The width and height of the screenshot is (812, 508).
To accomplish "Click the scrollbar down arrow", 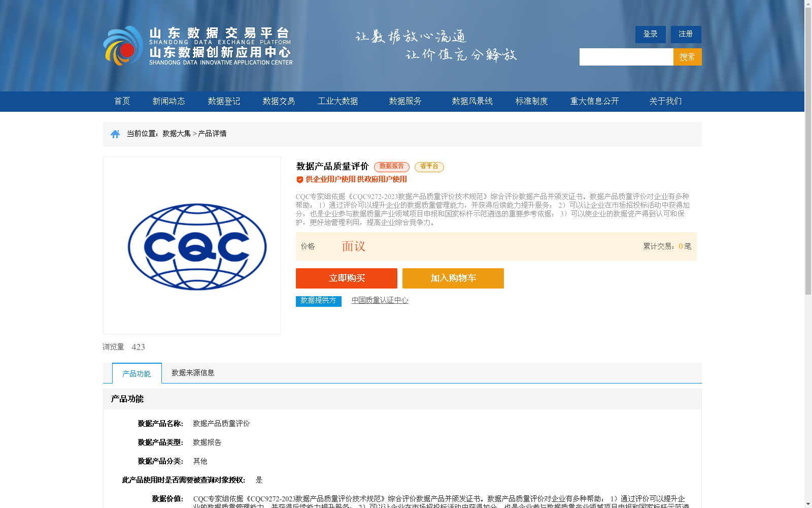I will click(x=808, y=504).
